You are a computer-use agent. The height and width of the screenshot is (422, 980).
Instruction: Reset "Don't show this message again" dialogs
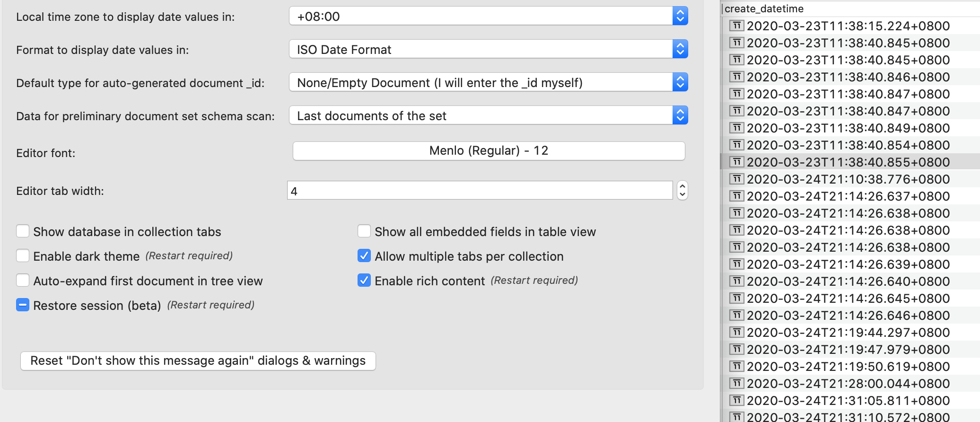pyautogui.click(x=198, y=361)
